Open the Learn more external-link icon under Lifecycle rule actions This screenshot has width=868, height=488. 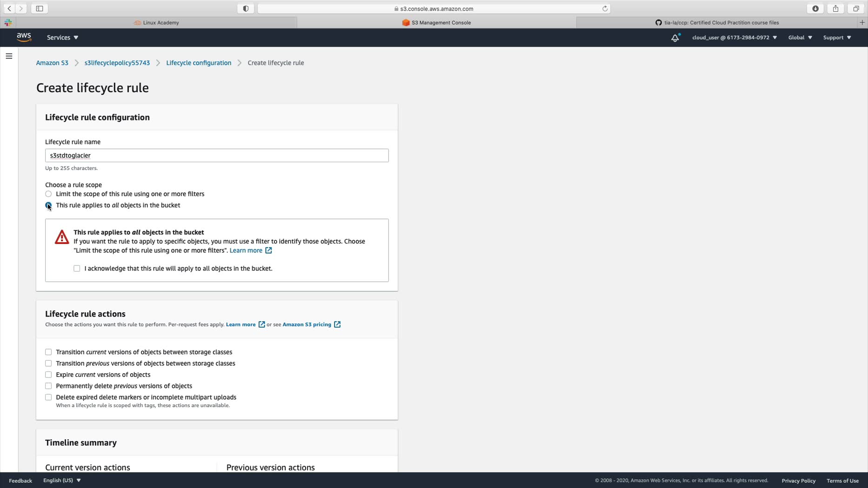click(x=261, y=324)
